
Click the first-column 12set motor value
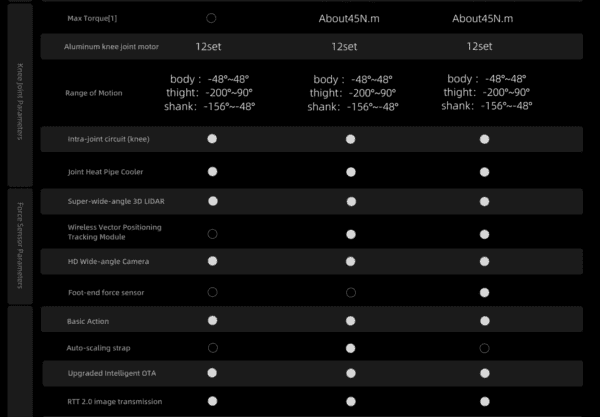[x=212, y=46]
